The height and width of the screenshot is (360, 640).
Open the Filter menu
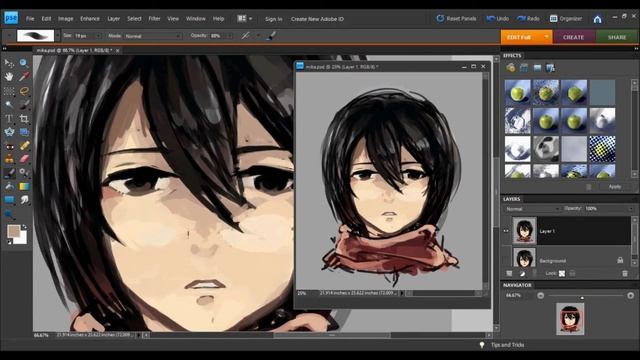154,19
